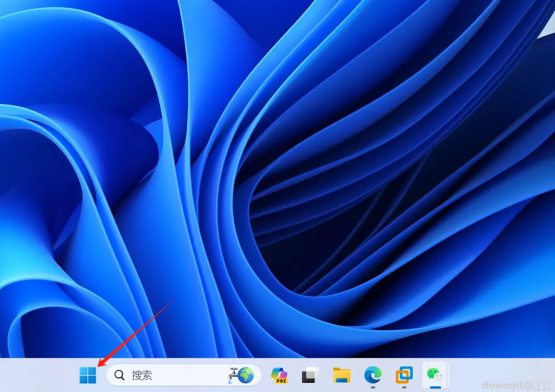
Task: Click the magnifying glass search icon
Action: [119, 375]
